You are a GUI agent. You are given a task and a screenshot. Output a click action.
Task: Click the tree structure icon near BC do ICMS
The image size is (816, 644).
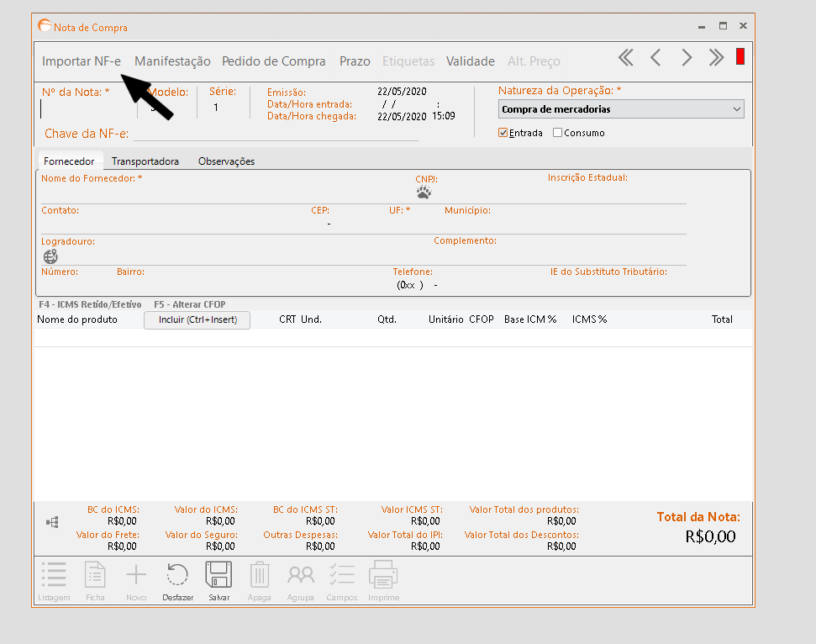[x=52, y=522]
